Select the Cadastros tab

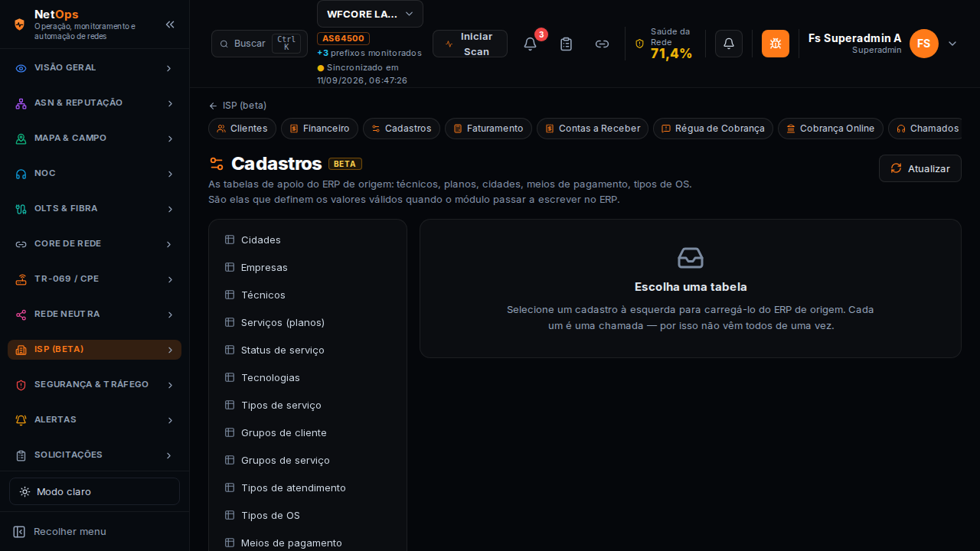click(401, 129)
